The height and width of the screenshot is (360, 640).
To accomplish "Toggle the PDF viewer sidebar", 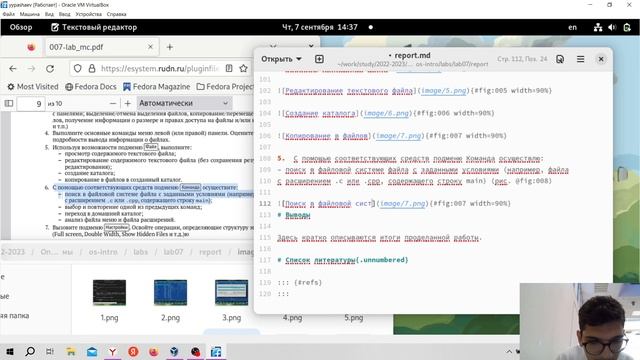I will tap(9, 103).
